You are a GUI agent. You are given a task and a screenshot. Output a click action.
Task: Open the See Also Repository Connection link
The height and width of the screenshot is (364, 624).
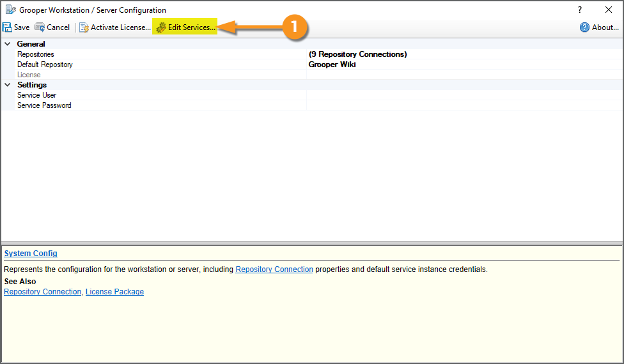click(42, 292)
